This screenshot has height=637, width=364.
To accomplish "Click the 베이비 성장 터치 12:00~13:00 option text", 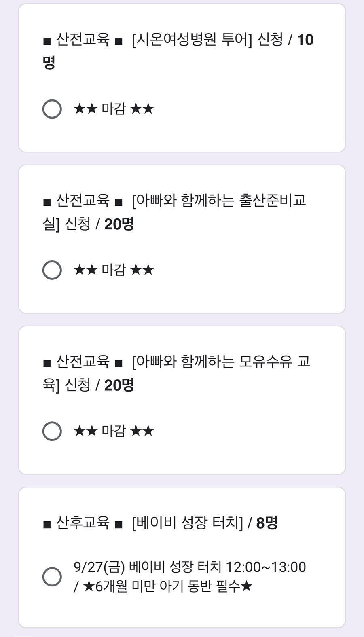I will 189,567.
